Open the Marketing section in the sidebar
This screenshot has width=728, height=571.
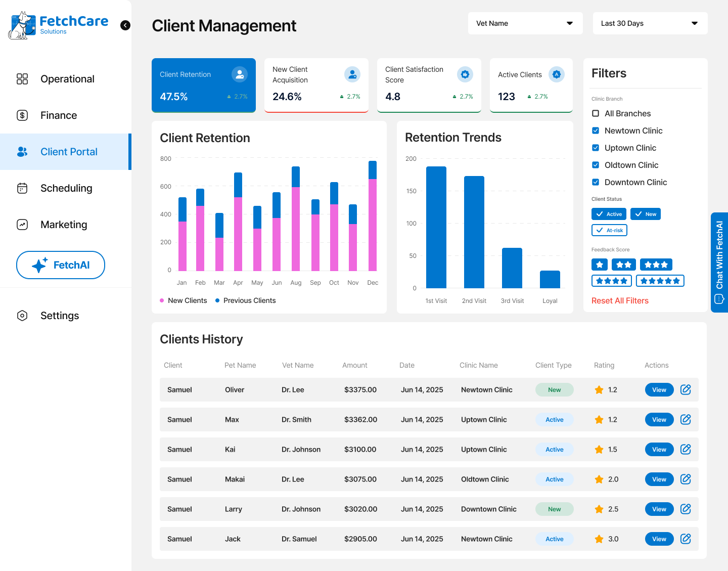click(x=64, y=225)
